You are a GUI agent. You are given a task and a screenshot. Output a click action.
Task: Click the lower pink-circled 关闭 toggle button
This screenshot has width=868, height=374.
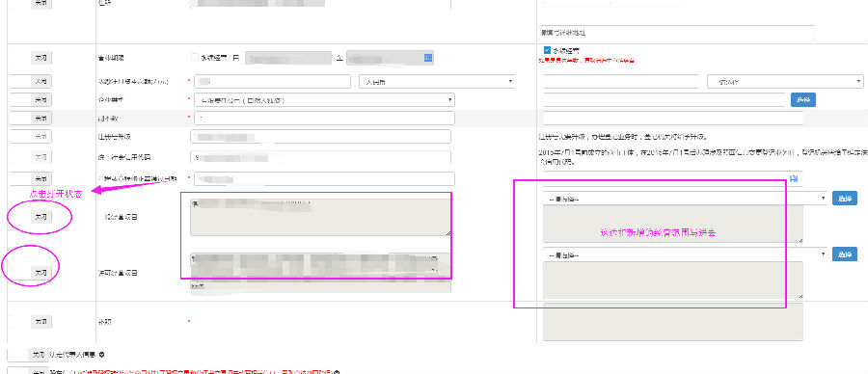point(41,272)
